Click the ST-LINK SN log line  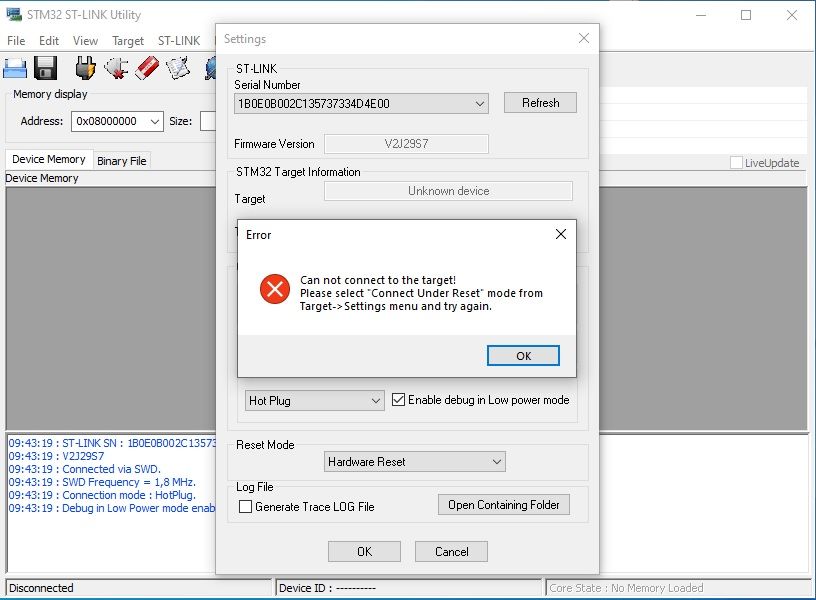click(x=112, y=443)
